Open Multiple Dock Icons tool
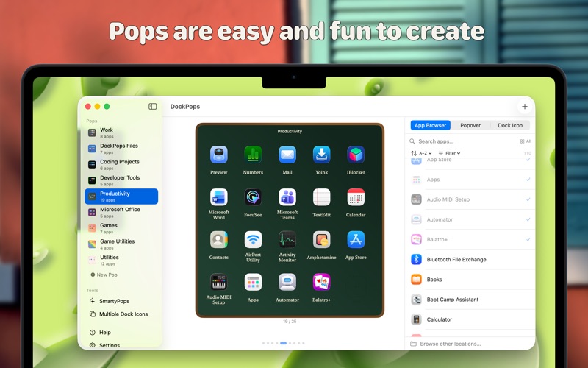Screen dimensions: 588x368 [119, 314]
